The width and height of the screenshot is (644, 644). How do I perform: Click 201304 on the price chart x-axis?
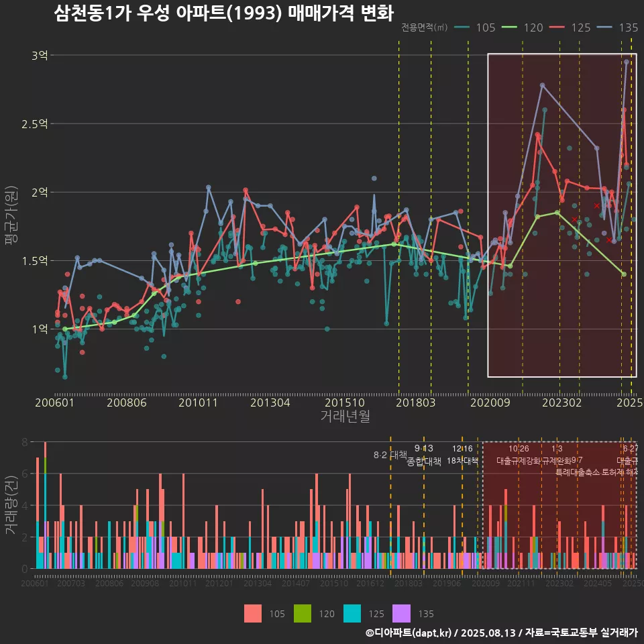270,402
